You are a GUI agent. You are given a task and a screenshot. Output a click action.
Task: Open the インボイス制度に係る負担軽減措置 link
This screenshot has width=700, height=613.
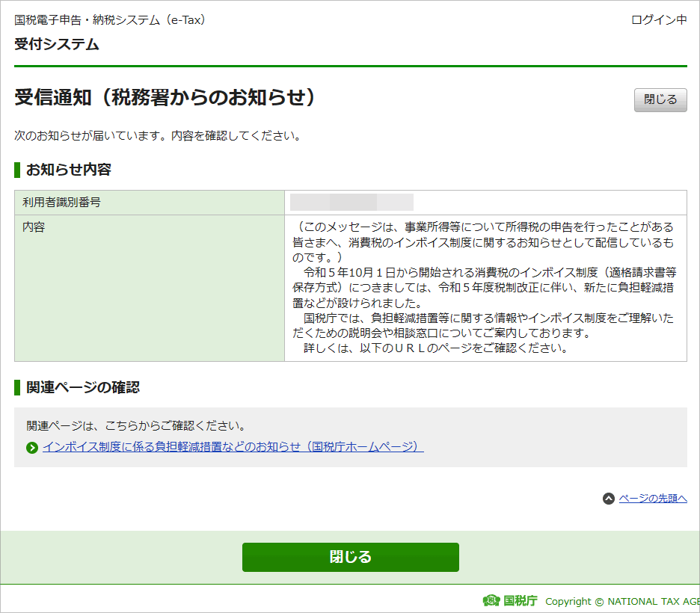(x=233, y=446)
